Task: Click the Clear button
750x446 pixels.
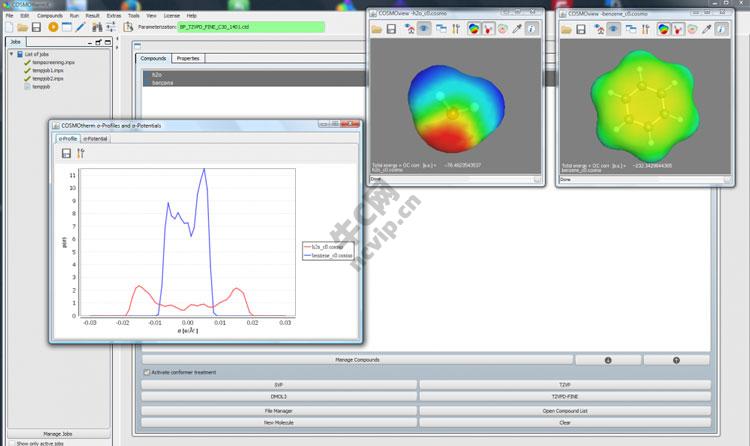Action: coord(565,423)
